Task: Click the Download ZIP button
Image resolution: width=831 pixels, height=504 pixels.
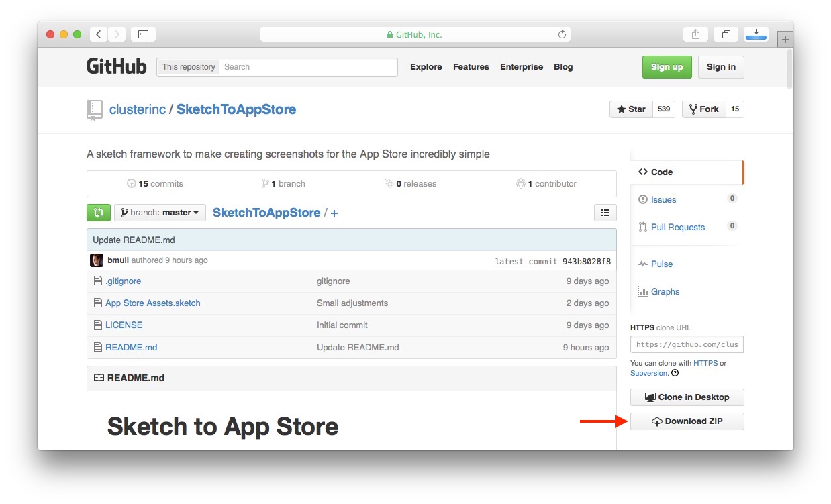Action: coord(687,421)
